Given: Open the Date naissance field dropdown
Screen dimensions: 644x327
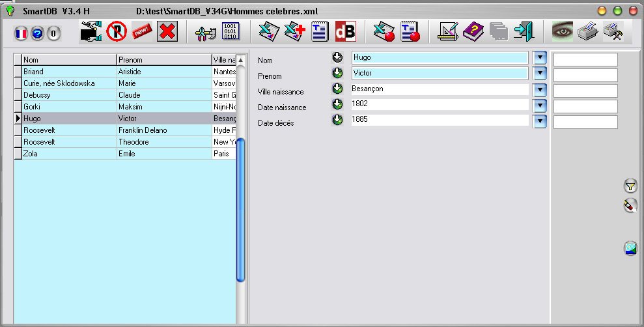Looking at the screenshot, I should click(539, 105).
